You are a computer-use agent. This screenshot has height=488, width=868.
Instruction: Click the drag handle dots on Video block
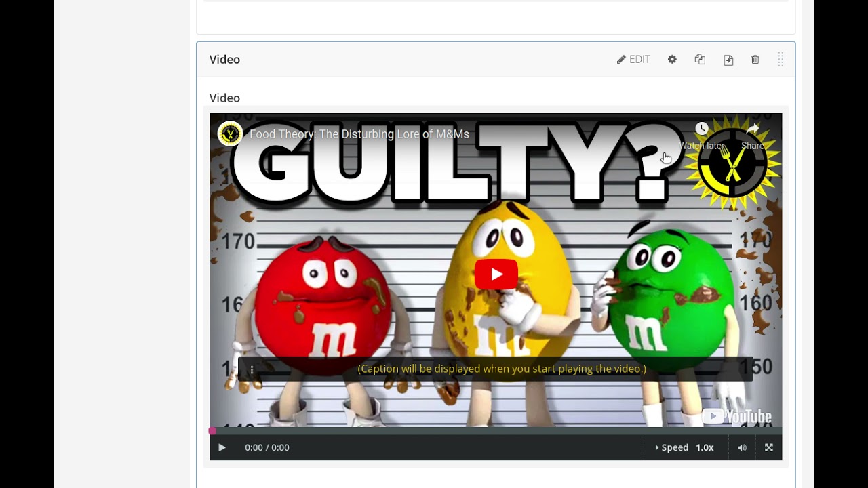pyautogui.click(x=781, y=60)
